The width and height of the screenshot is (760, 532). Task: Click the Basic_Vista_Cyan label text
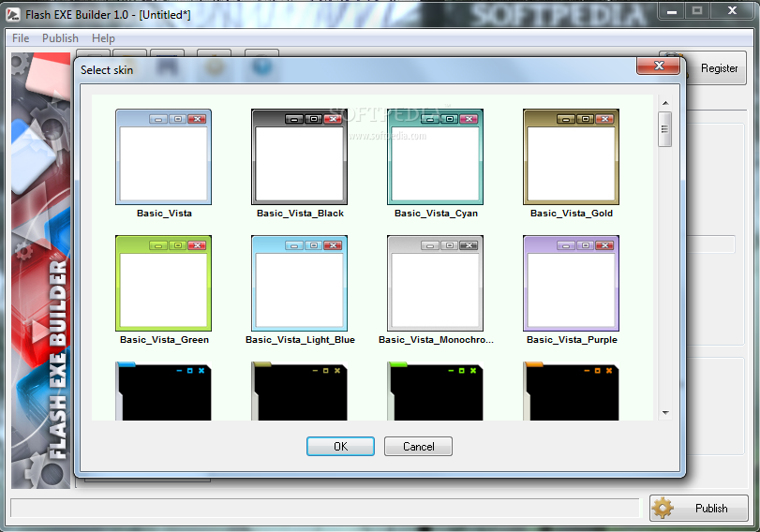tap(436, 214)
